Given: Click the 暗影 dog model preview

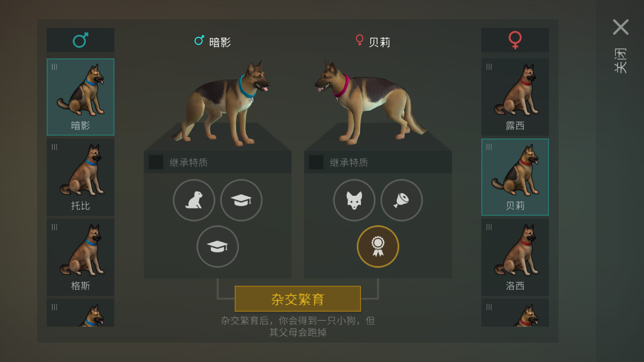Looking at the screenshot, I should click(x=221, y=103).
